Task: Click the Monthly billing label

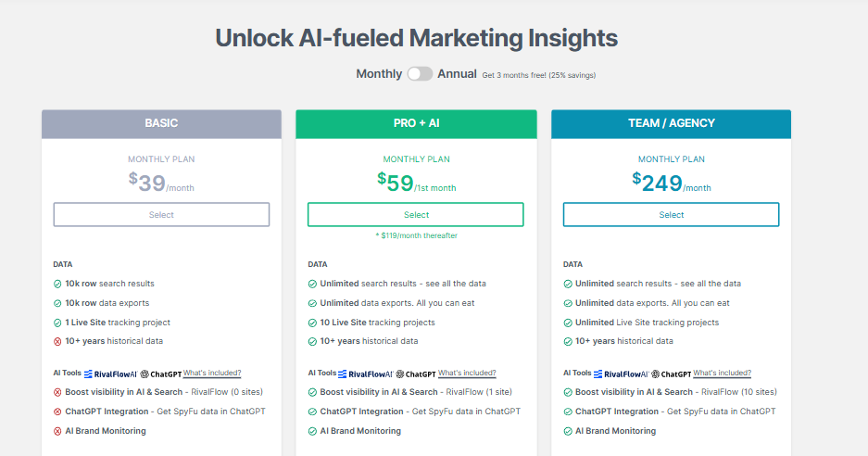Action: [379, 74]
